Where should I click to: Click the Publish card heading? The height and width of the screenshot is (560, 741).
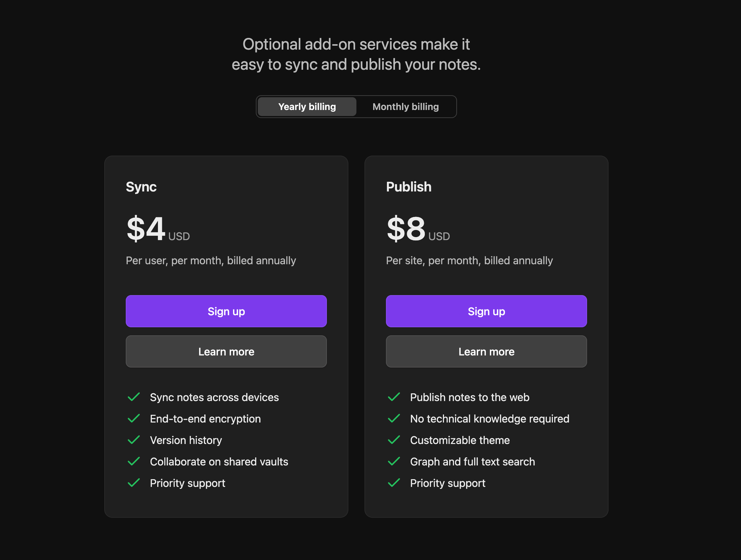coord(408,187)
